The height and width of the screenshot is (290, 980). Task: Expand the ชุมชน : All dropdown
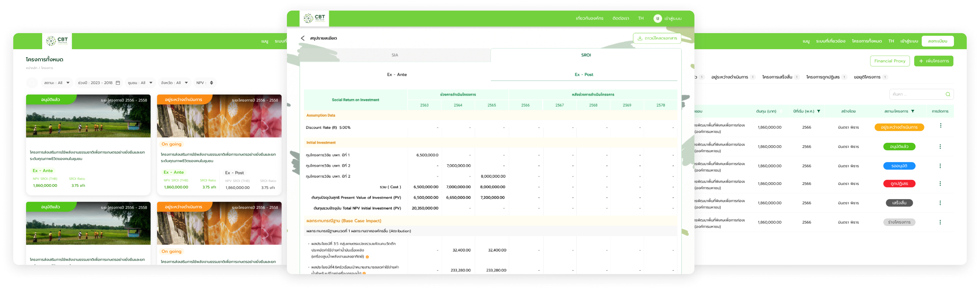click(x=140, y=83)
